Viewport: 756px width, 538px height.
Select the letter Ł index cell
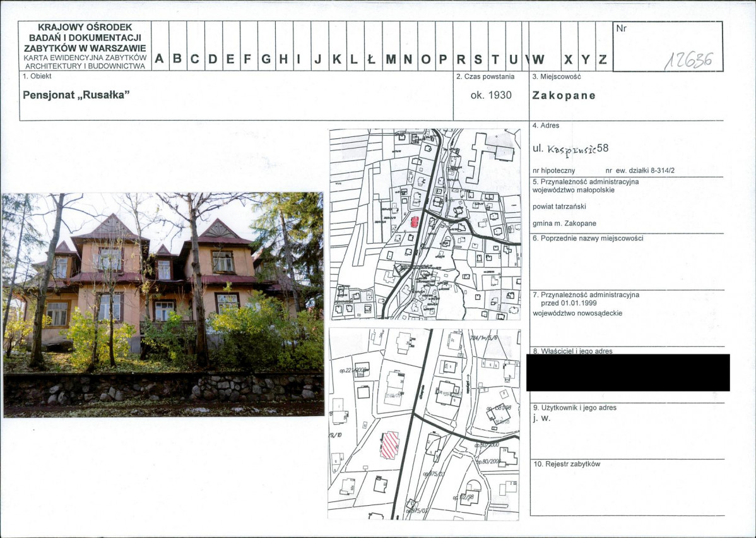click(x=372, y=59)
